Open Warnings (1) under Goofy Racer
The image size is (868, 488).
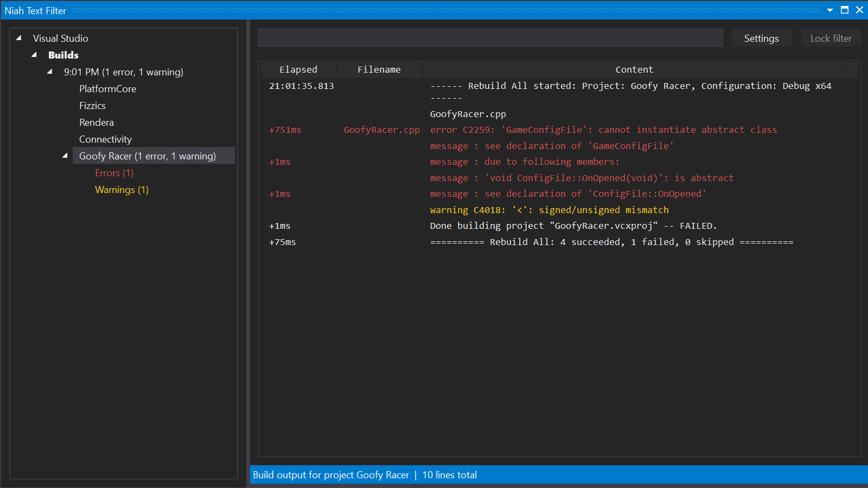coord(122,189)
